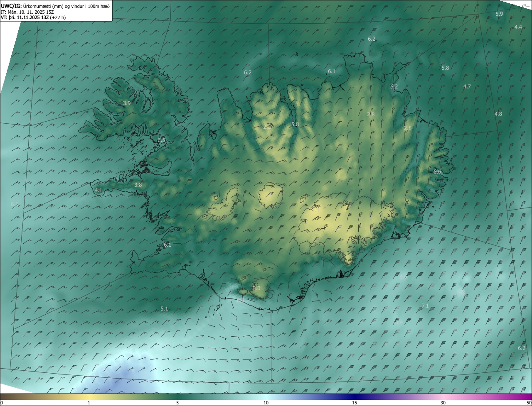Viewport: 532px width, 406px height.
Task: Click the 50 label on the color scale
Action: click(529, 403)
